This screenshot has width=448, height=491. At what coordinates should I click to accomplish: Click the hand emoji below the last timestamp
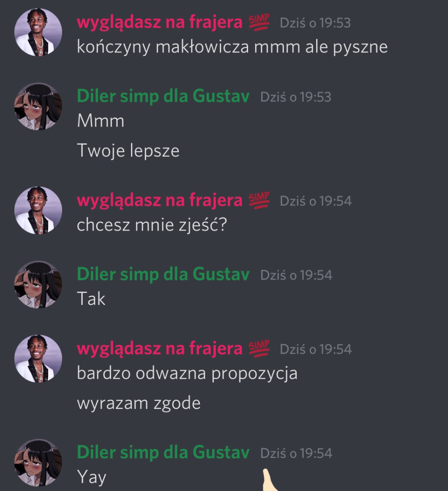point(269,480)
